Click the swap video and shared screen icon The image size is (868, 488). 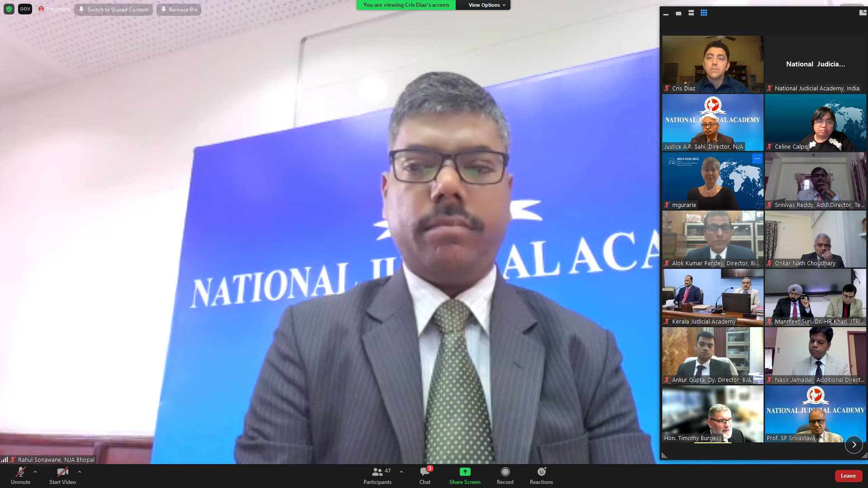[x=863, y=13]
